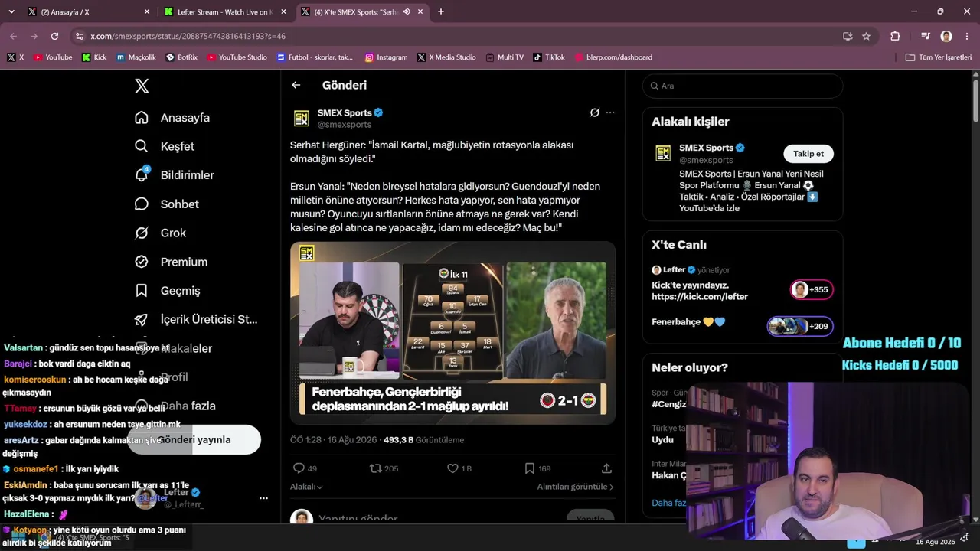Image resolution: width=980 pixels, height=551 pixels.
Task: Open the X Media Studio bookmark
Action: [446, 57]
